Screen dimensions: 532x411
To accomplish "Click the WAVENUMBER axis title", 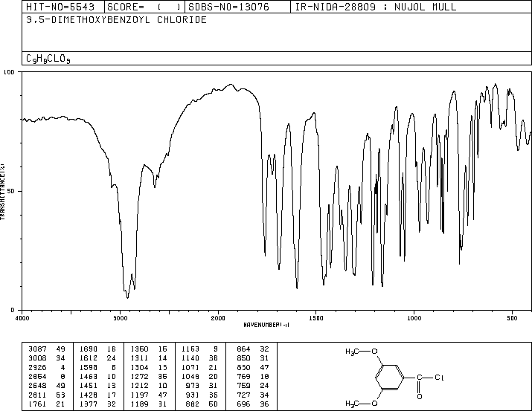I will (266, 325).
